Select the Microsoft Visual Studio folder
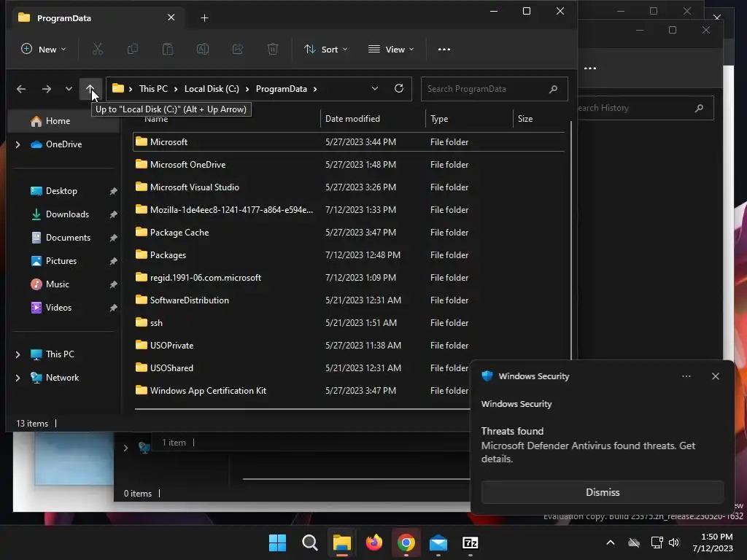The height and width of the screenshot is (560, 747). (349, 187)
